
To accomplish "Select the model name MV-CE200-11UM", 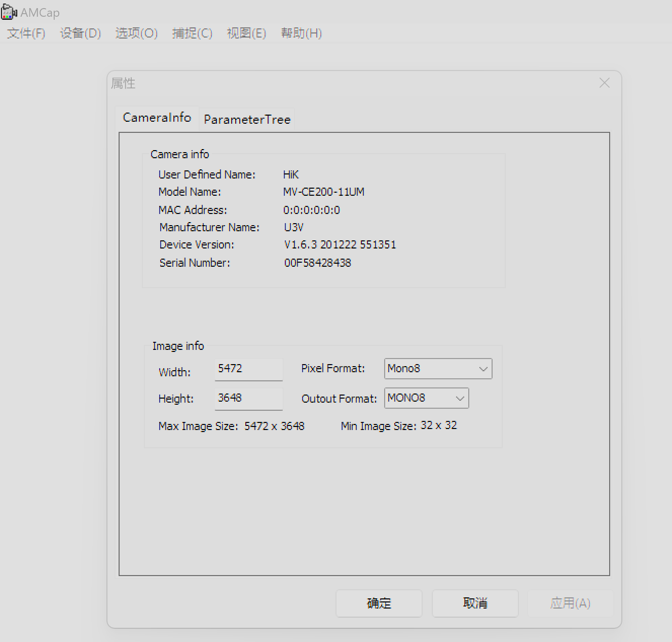I will [324, 192].
